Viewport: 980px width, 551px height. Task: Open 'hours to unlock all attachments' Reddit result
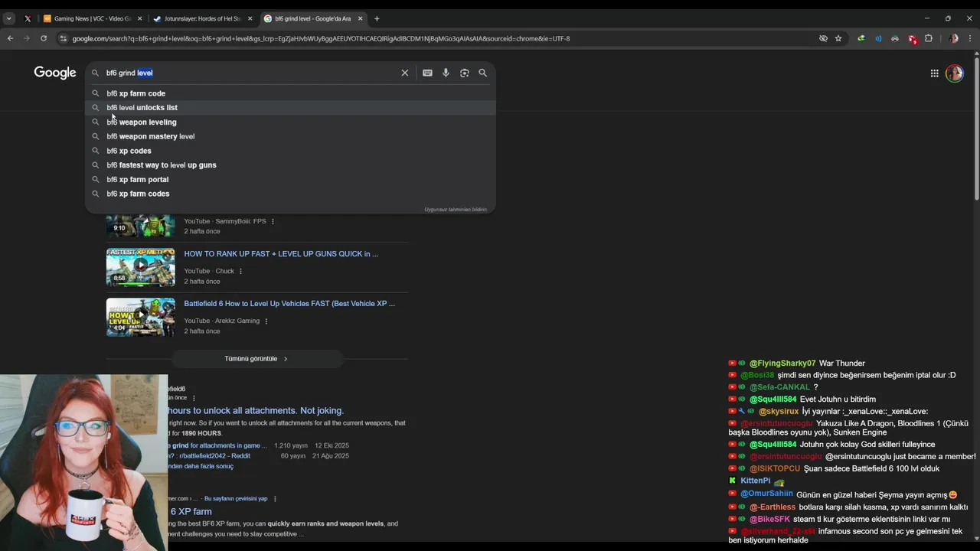tap(256, 411)
